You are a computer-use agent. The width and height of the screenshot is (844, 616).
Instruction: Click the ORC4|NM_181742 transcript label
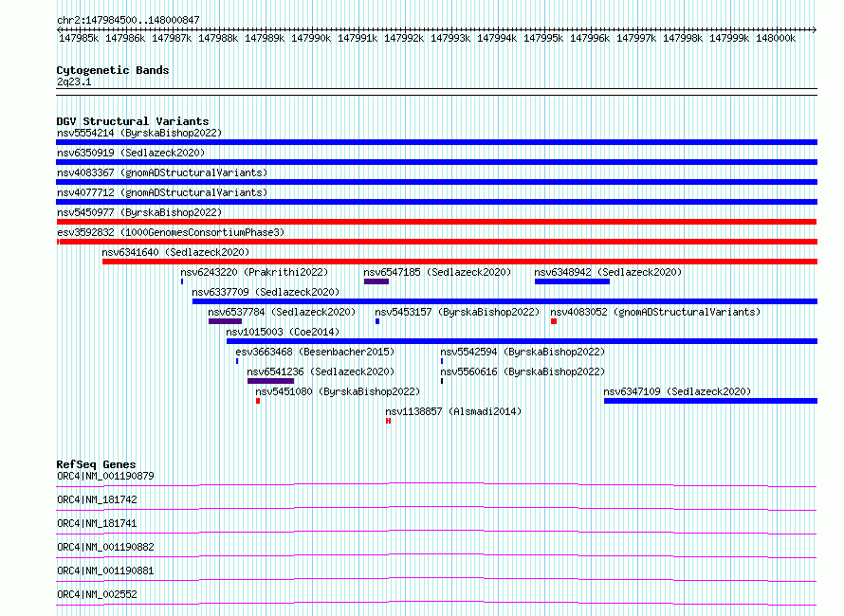97,499
